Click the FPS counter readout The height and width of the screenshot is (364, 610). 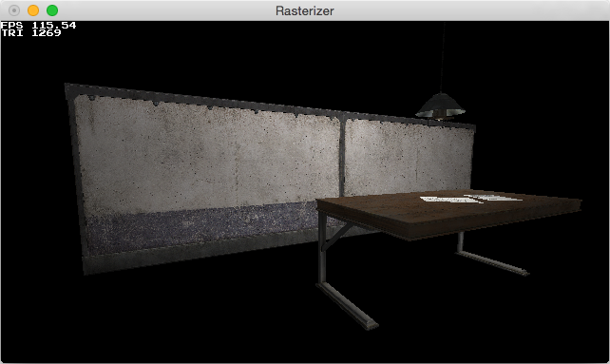pos(39,26)
